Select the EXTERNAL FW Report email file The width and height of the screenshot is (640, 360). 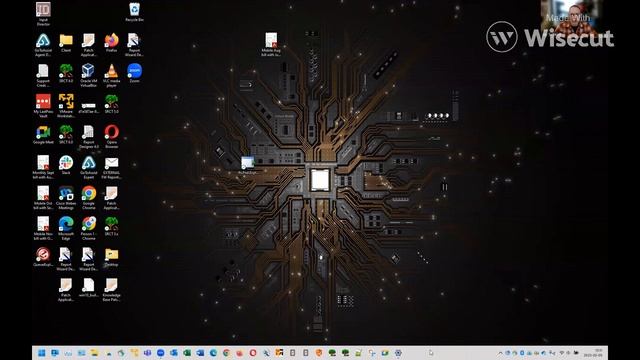(x=111, y=167)
